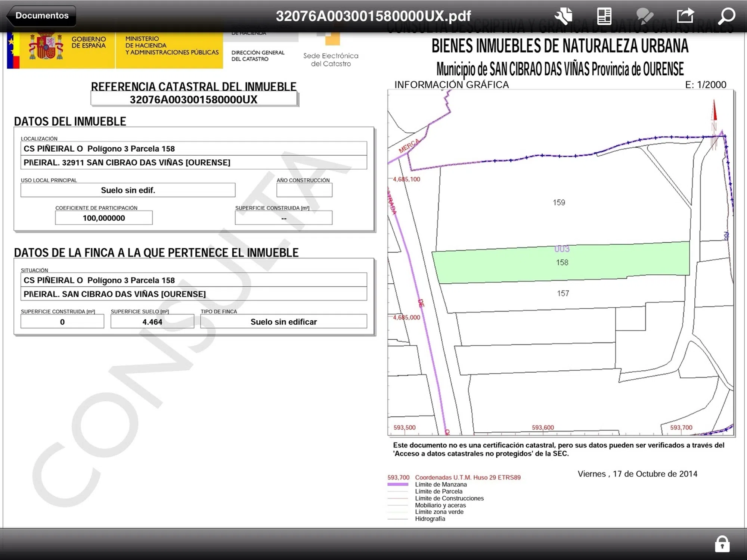The height and width of the screenshot is (560, 747).
Task: Tap the lock icon in bottom bar
Action: coord(722,544)
